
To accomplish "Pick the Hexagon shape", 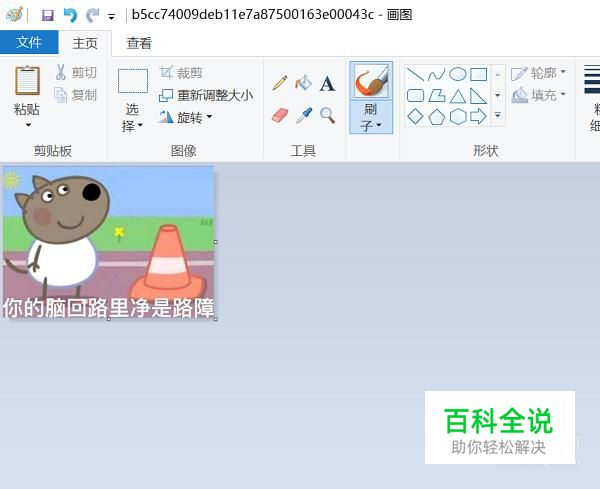I will pyautogui.click(x=458, y=117).
